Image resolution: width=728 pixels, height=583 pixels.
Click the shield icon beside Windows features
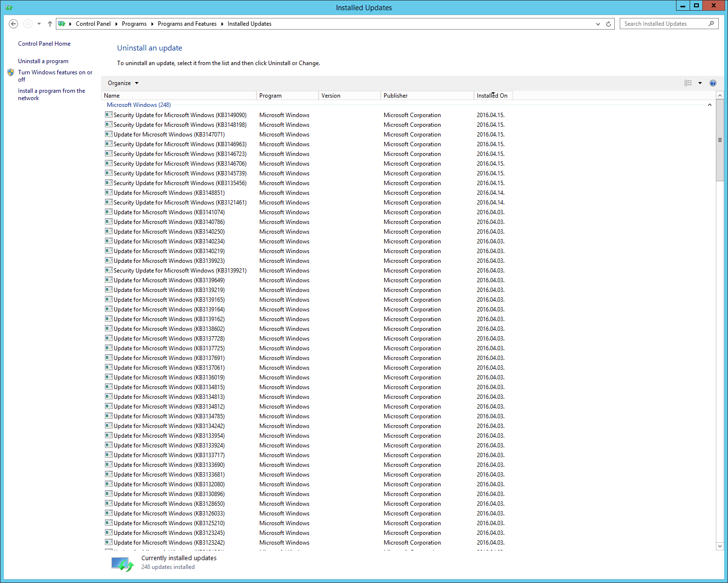click(11, 72)
